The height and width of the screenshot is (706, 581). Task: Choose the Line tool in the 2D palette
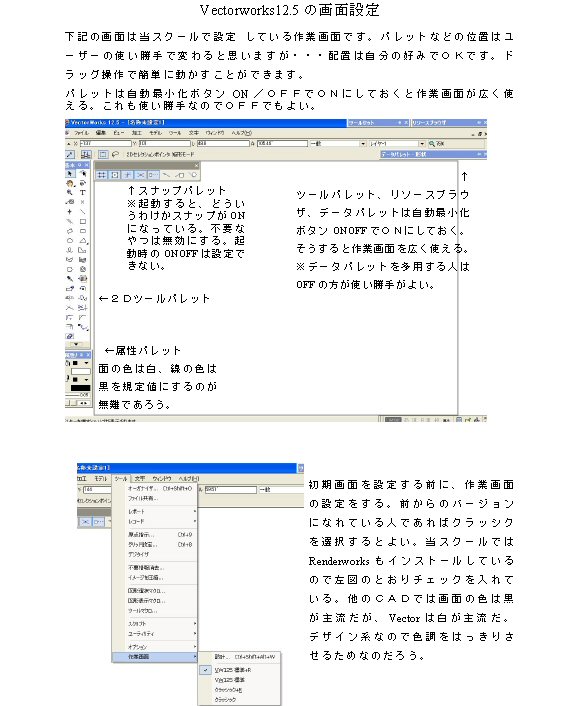click(x=83, y=212)
